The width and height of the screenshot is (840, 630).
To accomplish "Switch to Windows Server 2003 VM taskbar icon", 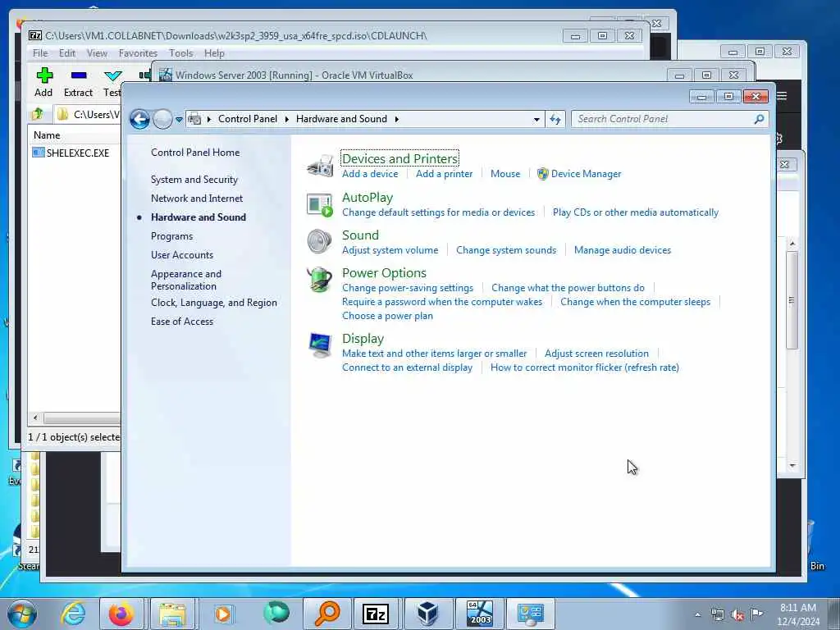I will pyautogui.click(x=479, y=614).
